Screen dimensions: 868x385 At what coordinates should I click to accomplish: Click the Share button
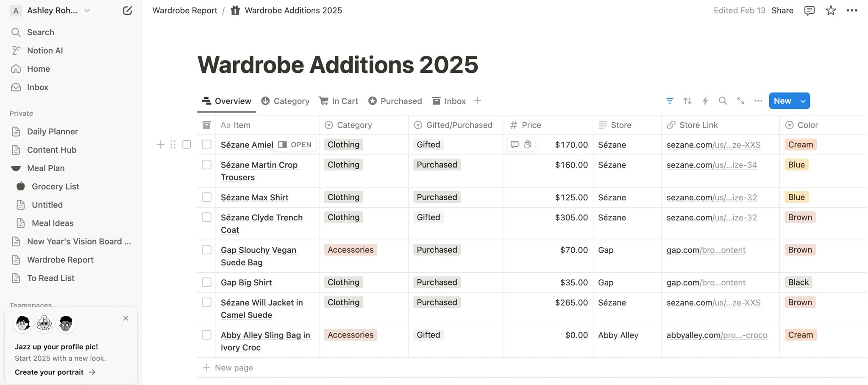click(782, 11)
